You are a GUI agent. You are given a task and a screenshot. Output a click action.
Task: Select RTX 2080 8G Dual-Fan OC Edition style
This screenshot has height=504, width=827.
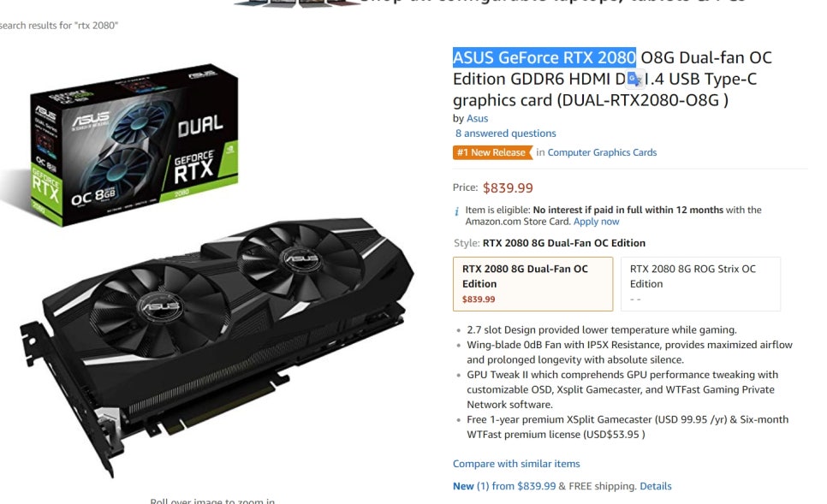pyautogui.click(x=532, y=283)
